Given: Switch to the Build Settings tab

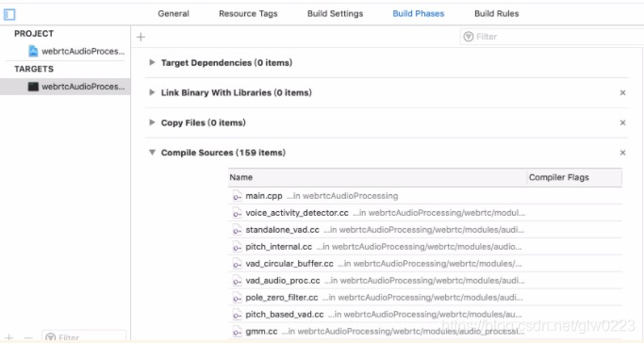Looking at the screenshot, I should tap(335, 13).
